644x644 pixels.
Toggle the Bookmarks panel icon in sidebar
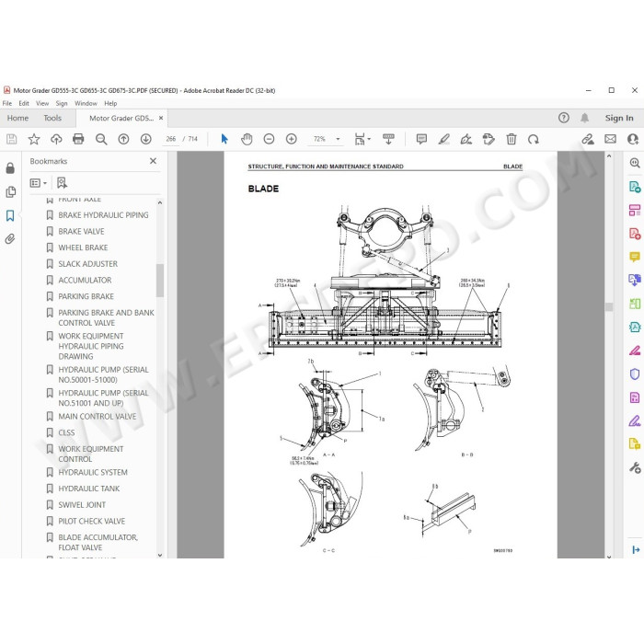(x=10, y=215)
